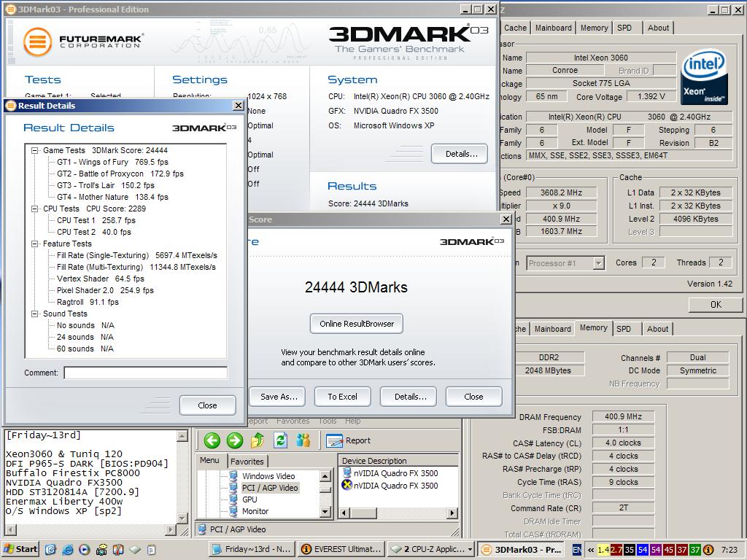Select the DirectX-icon nVIDIA Quadro FX 3500 entry
The width and height of the screenshot is (747, 560).
tap(395, 486)
